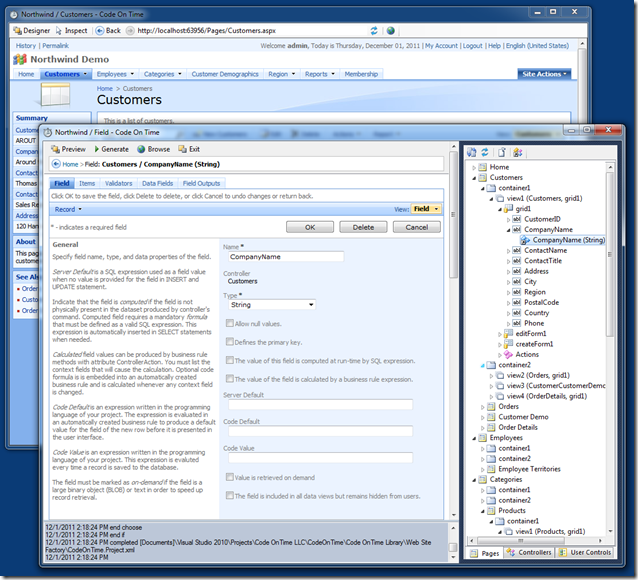Click the Exit icon in Field toolbar
Screen dimensions: 638x580
click(183, 149)
